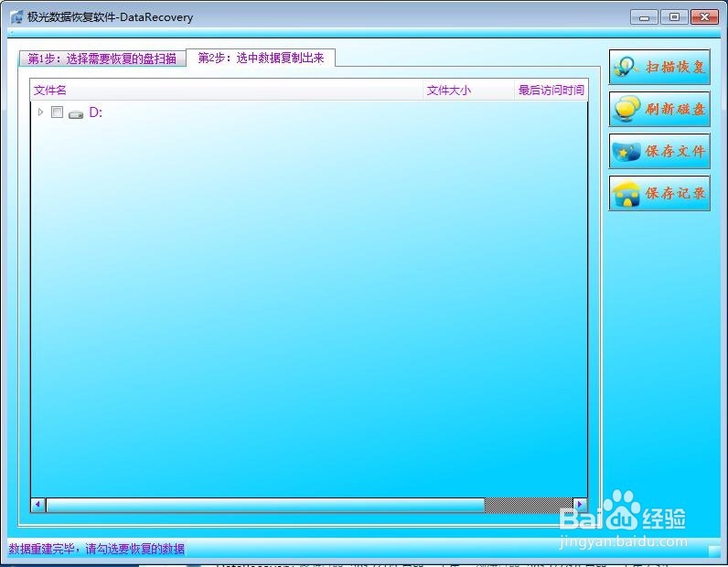Screen dimensions: 728x567
Task: Sort by the 最后访问时间 column header
Action: click(551, 91)
